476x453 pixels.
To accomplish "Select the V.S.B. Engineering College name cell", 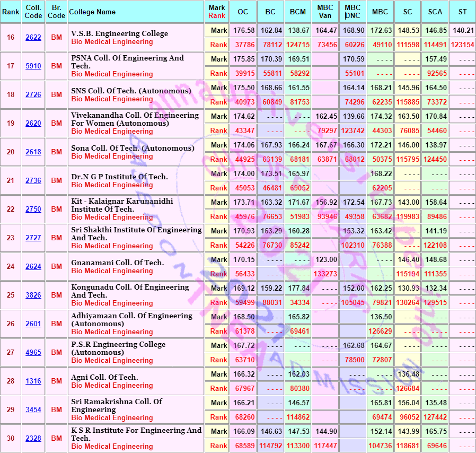I will [x=136, y=37].
